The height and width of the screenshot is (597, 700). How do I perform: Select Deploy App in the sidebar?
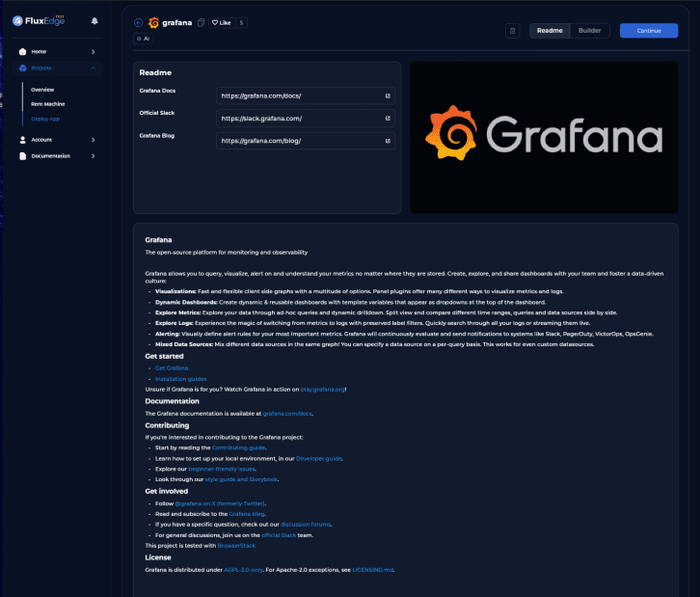click(x=45, y=119)
